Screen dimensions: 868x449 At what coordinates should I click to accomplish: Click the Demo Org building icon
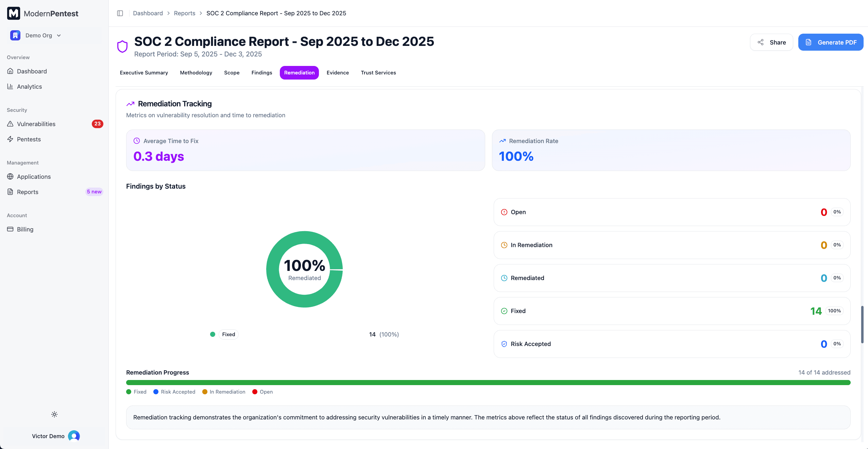click(x=15, y=35)
